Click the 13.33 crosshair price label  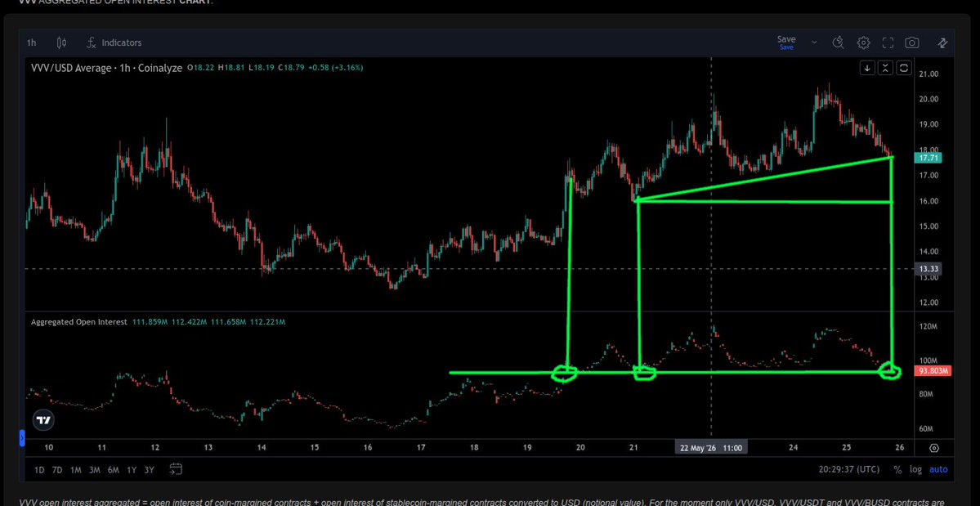coord(929,269)
